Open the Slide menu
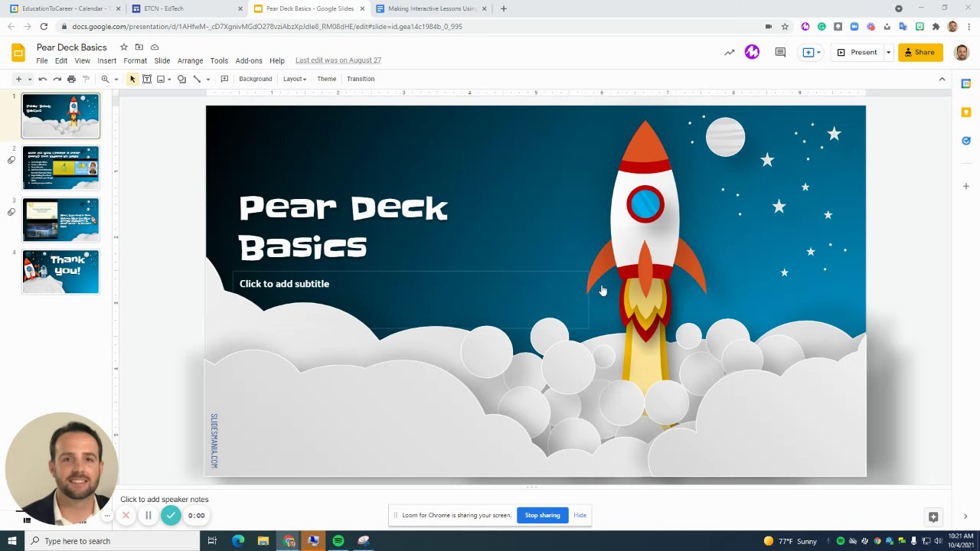 click(x=162, y=60)
